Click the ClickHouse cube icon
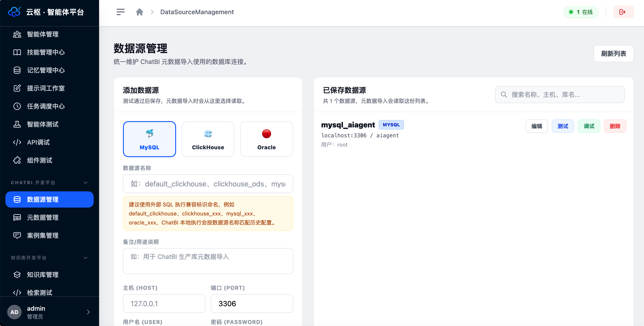The height and width of the screenshot is (326, 644). [x=208, y=134]
